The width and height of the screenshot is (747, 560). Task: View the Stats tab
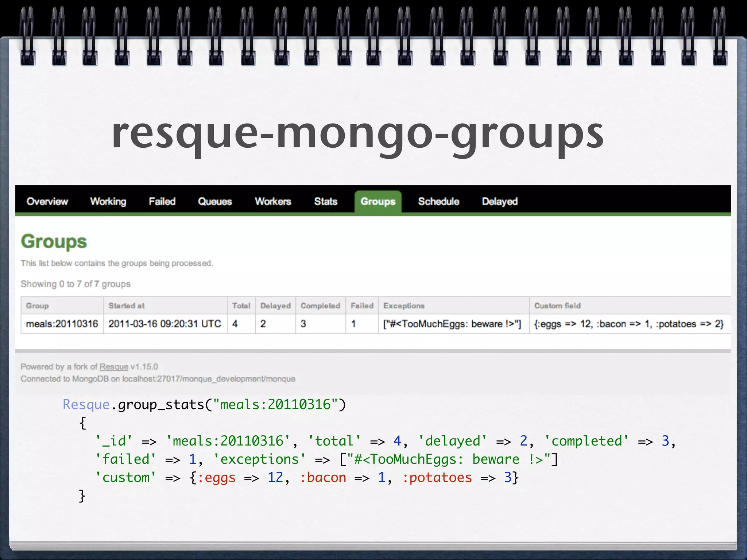(326, 202)
